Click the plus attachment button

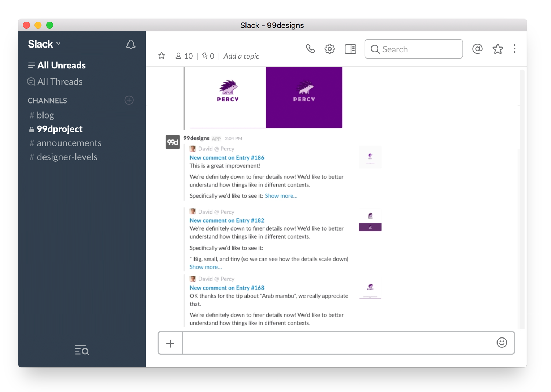(170, 343)
